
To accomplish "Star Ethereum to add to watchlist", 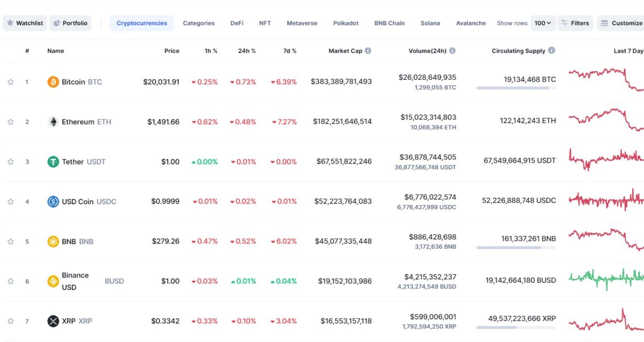I will coord(11,122).
